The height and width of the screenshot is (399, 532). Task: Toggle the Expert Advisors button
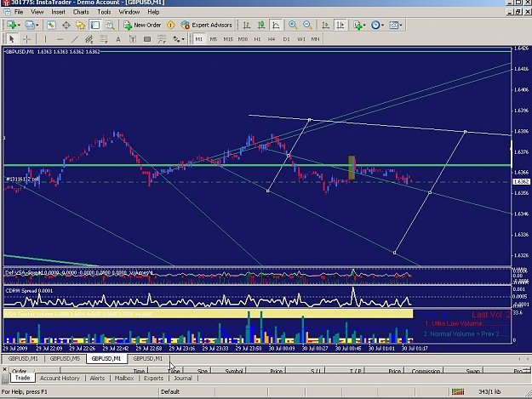pyautogui.click(x=207, y=25)
